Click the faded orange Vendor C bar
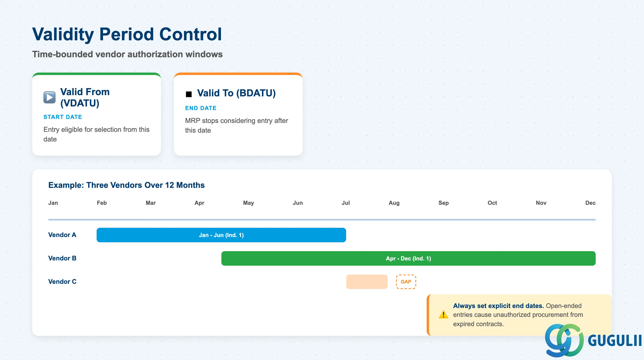644x360 pixels. 367,282
